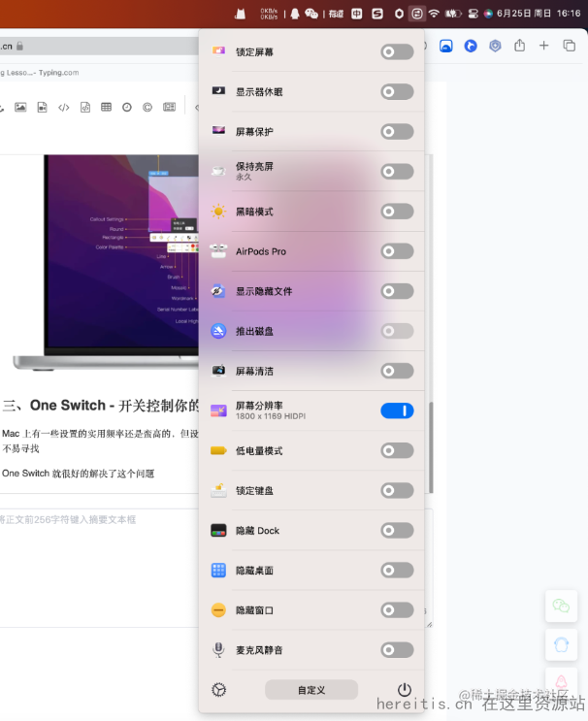Image resolution: width=588 pixels, height=721 pixels.
Task: Disable the 屏幕分辨率 switch
Action: (397, 410)
